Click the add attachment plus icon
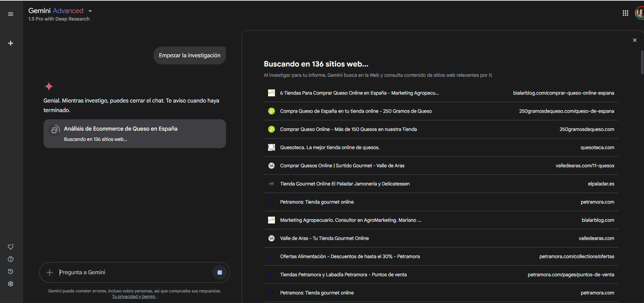644x303 pixels. (50, 272)
